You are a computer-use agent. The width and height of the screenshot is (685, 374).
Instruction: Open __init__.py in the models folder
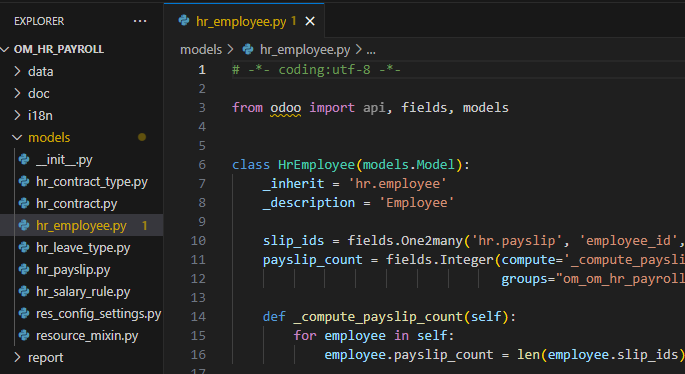[64, 159]
